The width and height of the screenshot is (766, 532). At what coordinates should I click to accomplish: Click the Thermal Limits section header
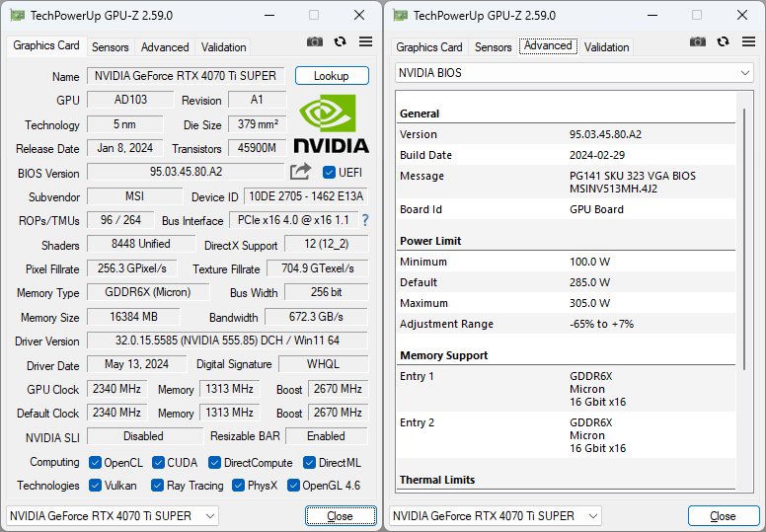coord(437,480)
